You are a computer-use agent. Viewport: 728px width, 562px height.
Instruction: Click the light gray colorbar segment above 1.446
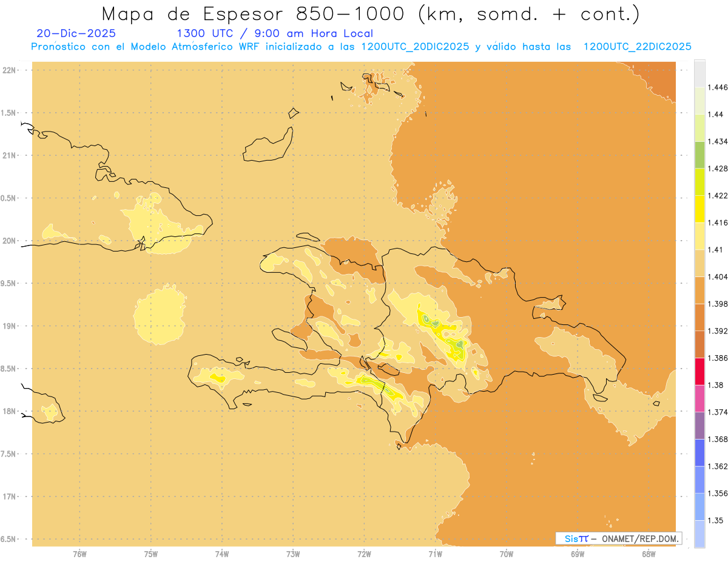pos(699,73)
